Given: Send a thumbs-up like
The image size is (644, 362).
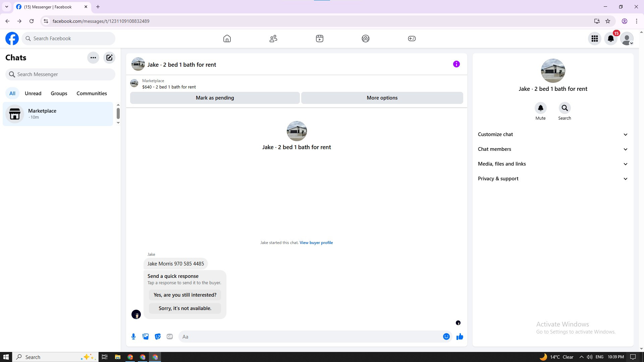Looking at the screenshot, I should point(460,337).
